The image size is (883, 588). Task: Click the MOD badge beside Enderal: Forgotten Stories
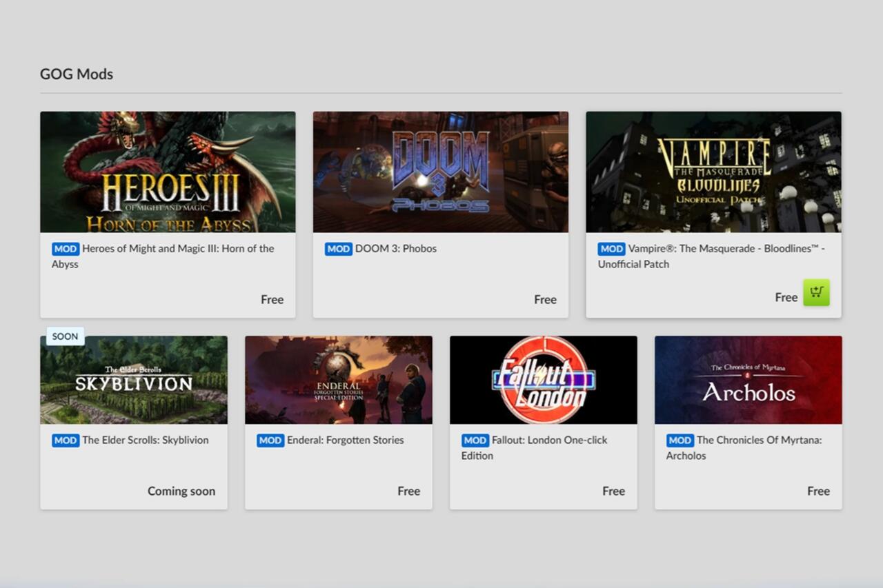coord(270,440)
